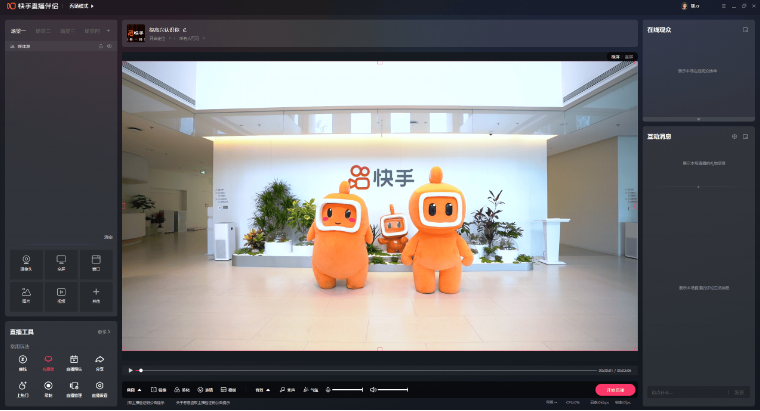Switch to the third scene tab
Screen dimensions: 760x411
point(67,31)
